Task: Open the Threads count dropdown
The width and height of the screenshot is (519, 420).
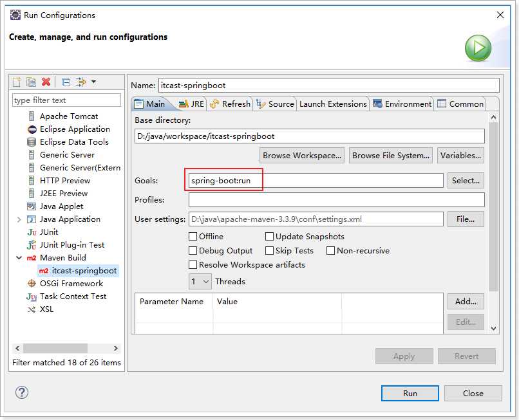Action: 200,282
